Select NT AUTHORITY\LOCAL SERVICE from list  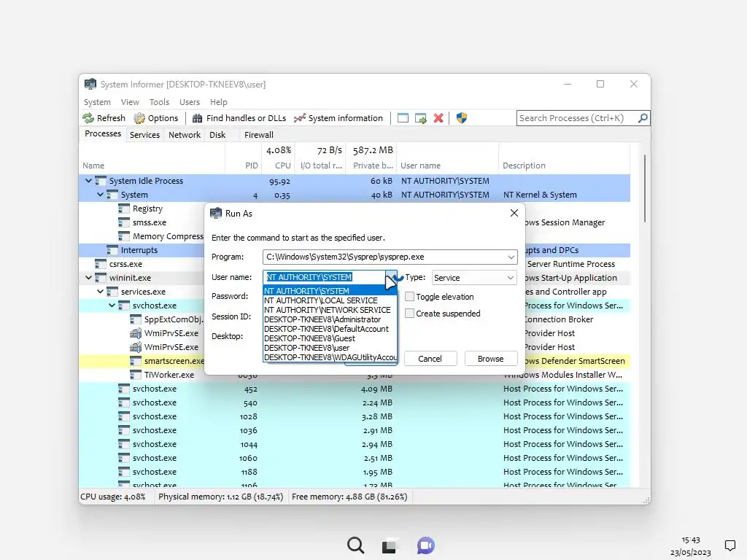(330, 300)
